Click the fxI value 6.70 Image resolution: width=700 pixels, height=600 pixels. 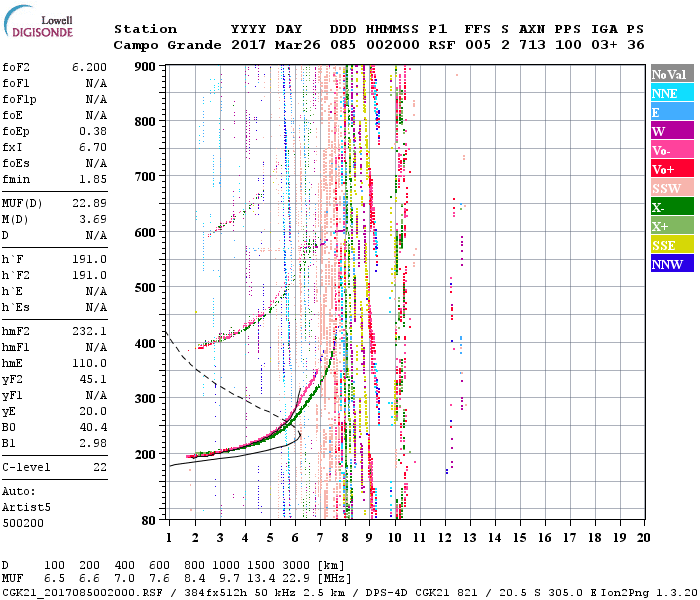(x=93, y=147)
